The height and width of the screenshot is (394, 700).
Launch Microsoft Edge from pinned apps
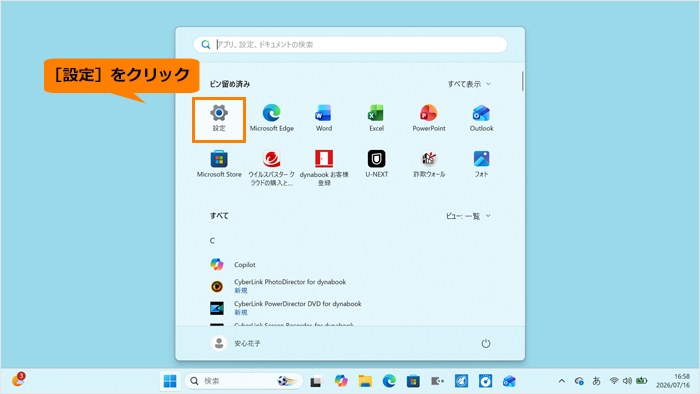[x=271, y=119]
